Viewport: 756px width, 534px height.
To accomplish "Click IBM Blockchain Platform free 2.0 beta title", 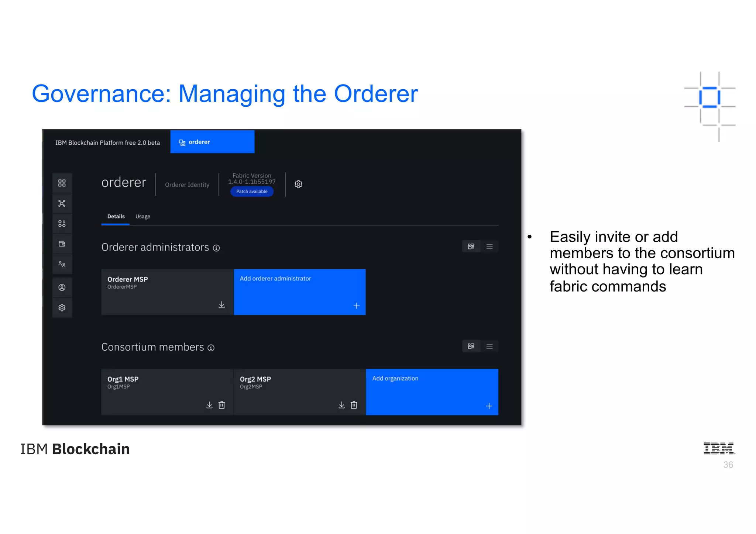I will [x=108, y=143].
